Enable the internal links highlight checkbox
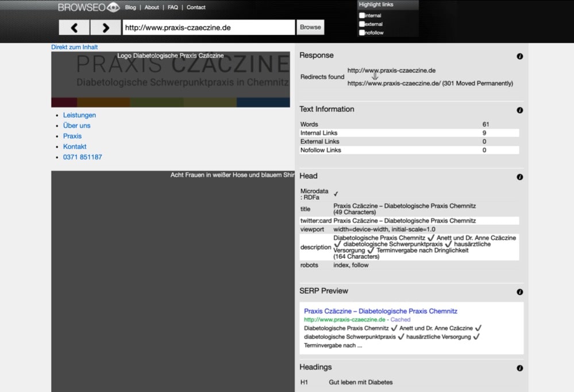Image resolution: width=574 pixels, height=392 pixels. 362,15
